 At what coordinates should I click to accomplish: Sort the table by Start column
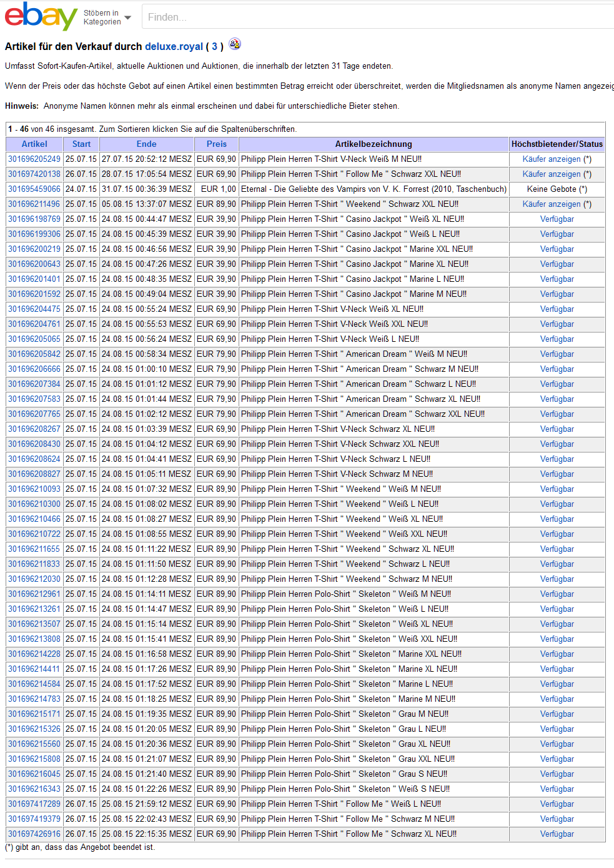[x=81, y=144]
